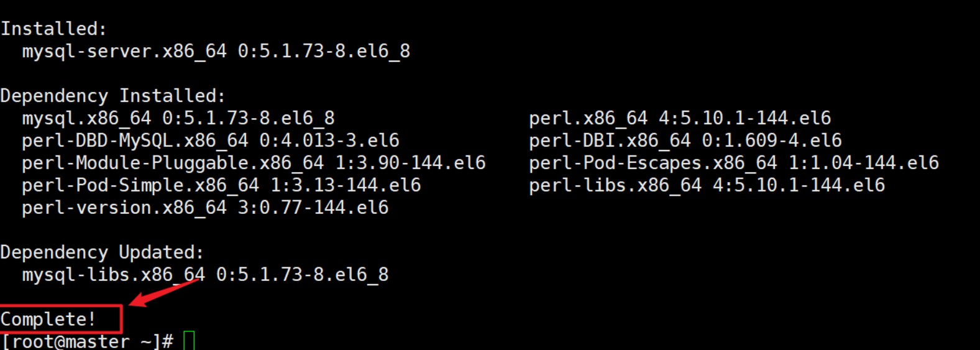Click the red arrow annotation
This screenshot has height=350, width=980.
click(165, 293)
